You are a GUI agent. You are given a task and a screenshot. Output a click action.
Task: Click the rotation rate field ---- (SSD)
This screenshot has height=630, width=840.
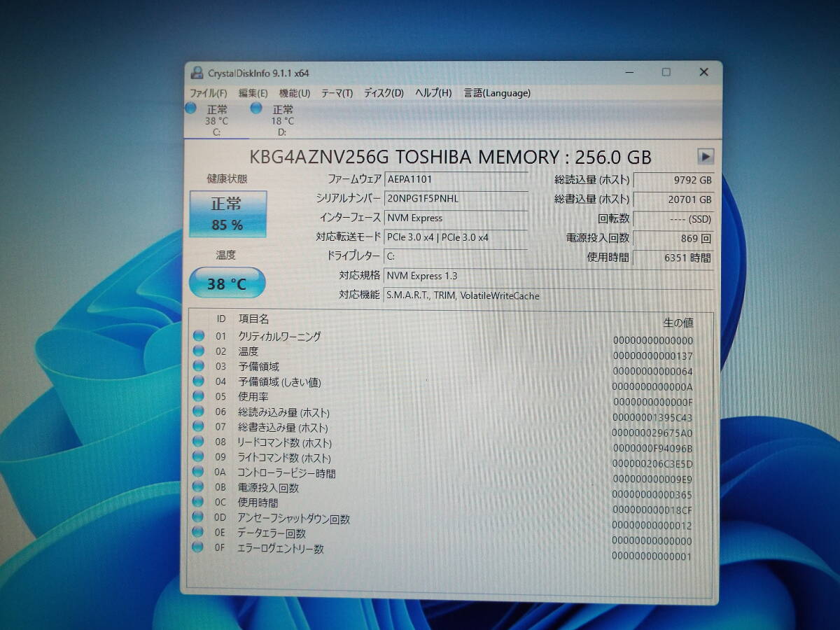(673, 219)
